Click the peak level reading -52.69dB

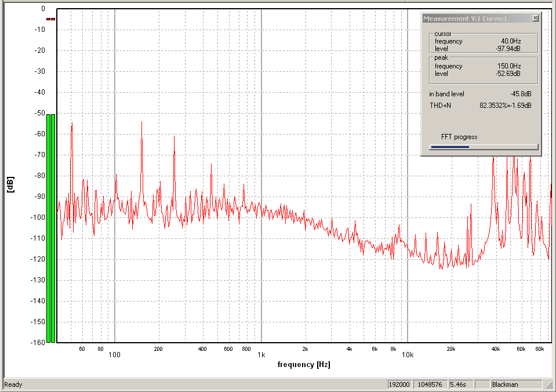click(x=508, y=74)
